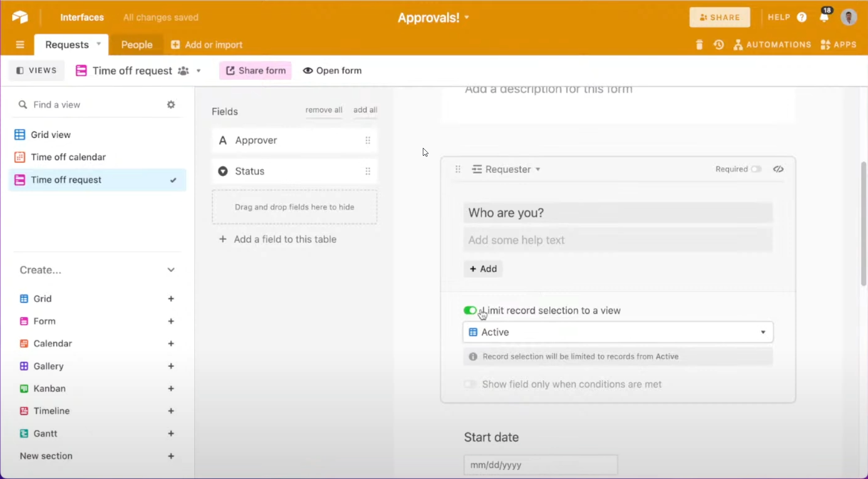Click the Status hidden field
Viewport: 868px width, 479px height.
295,171
